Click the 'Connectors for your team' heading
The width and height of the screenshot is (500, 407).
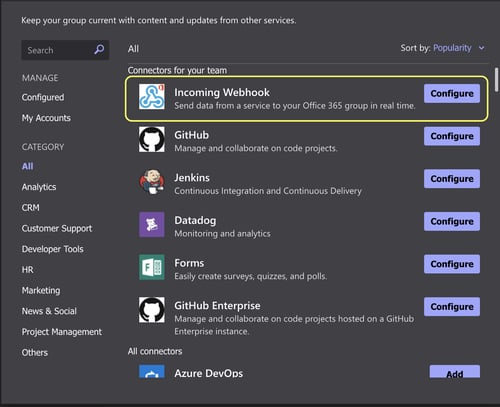(177, 70)
